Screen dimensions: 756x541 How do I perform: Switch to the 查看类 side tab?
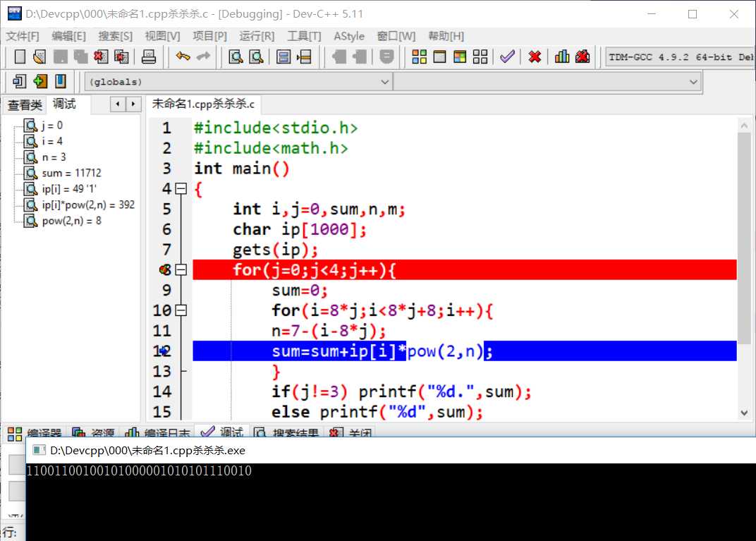point(25,104)
